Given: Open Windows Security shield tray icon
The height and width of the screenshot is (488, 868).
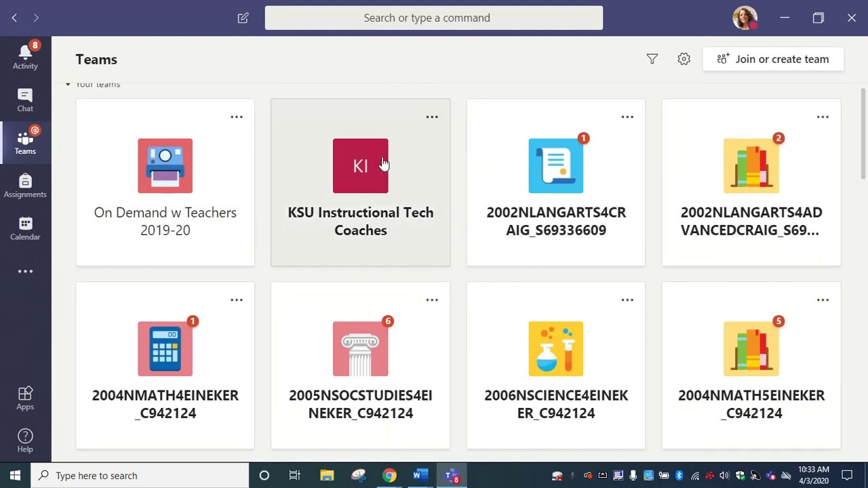Looking at the screenshot, I should [x=740, y=475].
